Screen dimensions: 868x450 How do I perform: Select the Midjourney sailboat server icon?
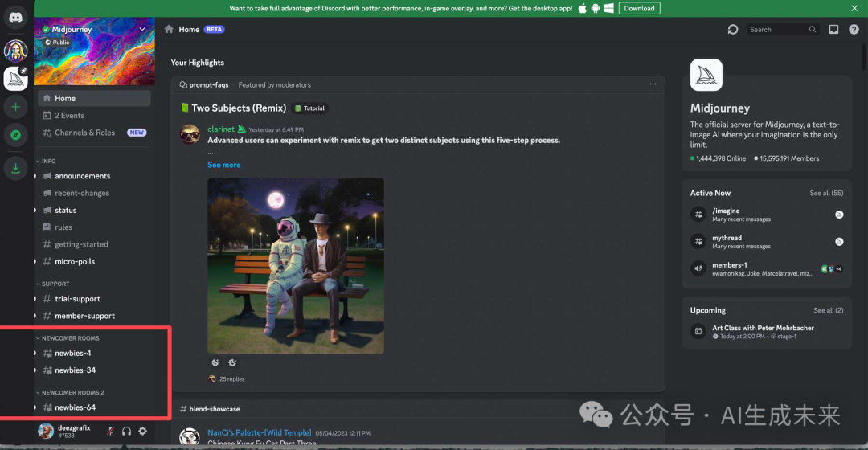click(15, 79)
